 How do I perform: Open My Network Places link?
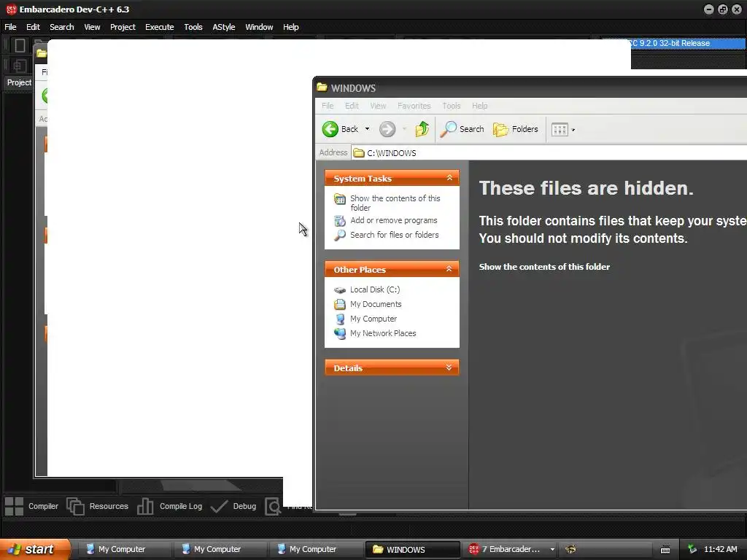[383, 333]
